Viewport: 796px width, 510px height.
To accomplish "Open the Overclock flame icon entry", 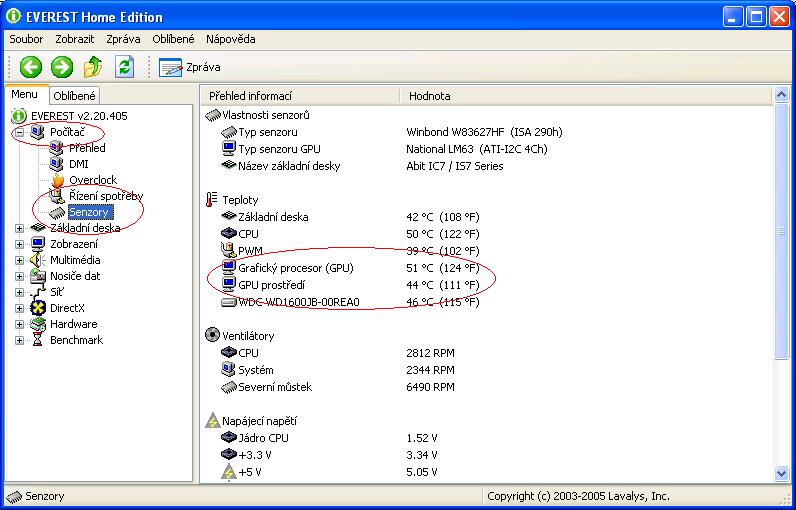I will (x=58, y=180).
